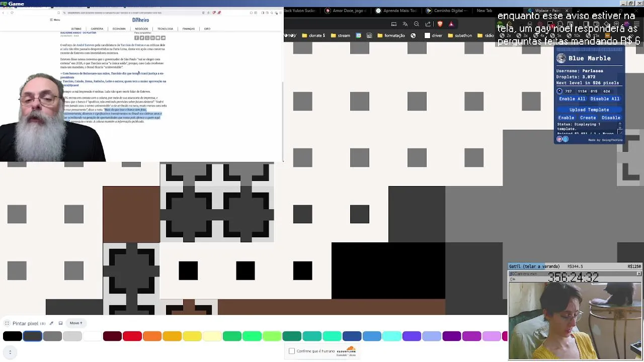Pick the royal blue color swatch

(x=352, y=336)
